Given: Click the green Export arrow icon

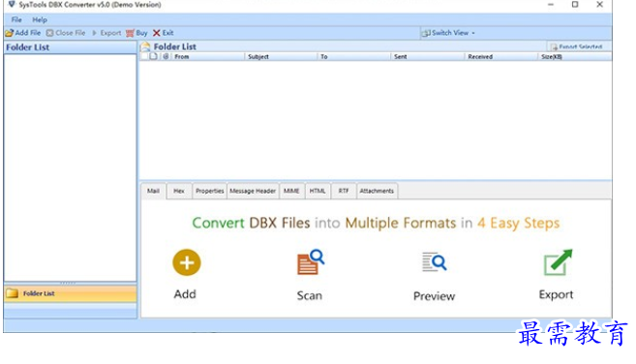Looking at the screenshot, I should 558,262.
